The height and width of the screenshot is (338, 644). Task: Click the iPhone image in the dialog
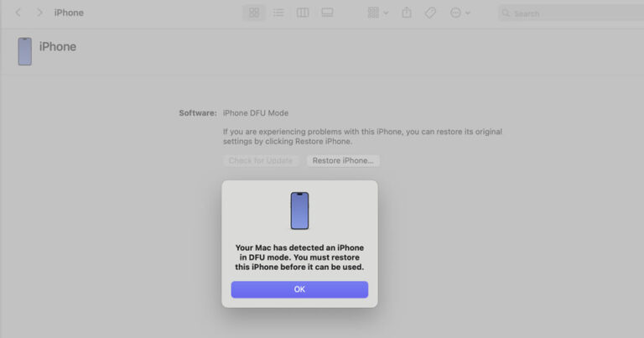pos(299,211)
